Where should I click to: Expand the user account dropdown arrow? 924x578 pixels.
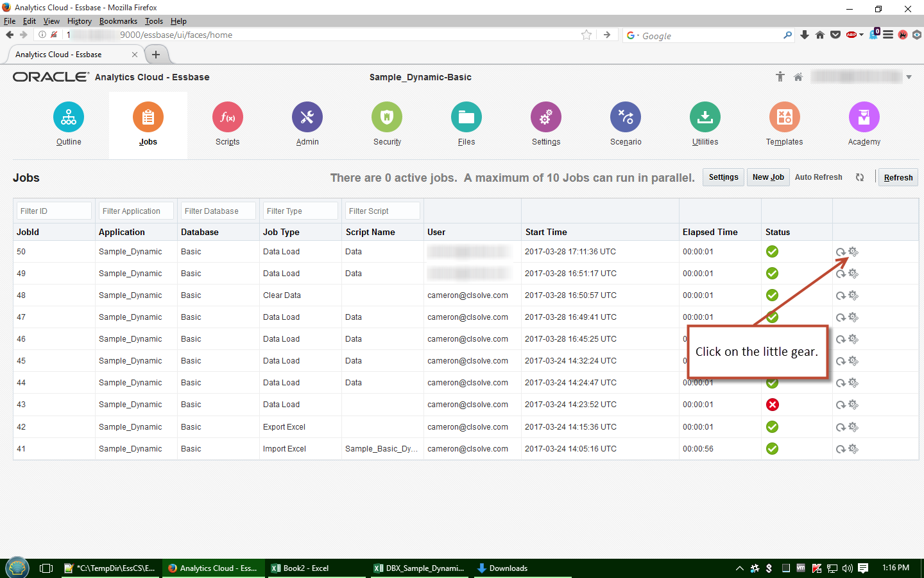(x=909, y=77)
